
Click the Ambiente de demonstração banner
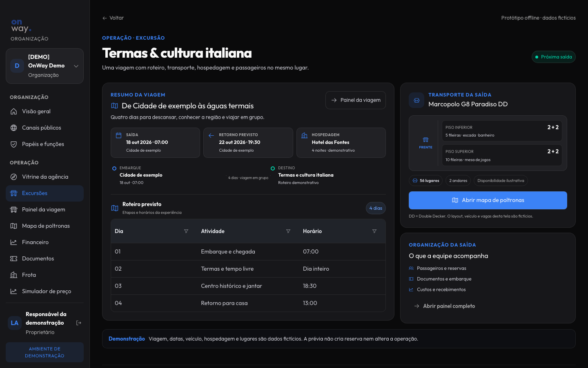pyautogui.click(x=45, y=352)
